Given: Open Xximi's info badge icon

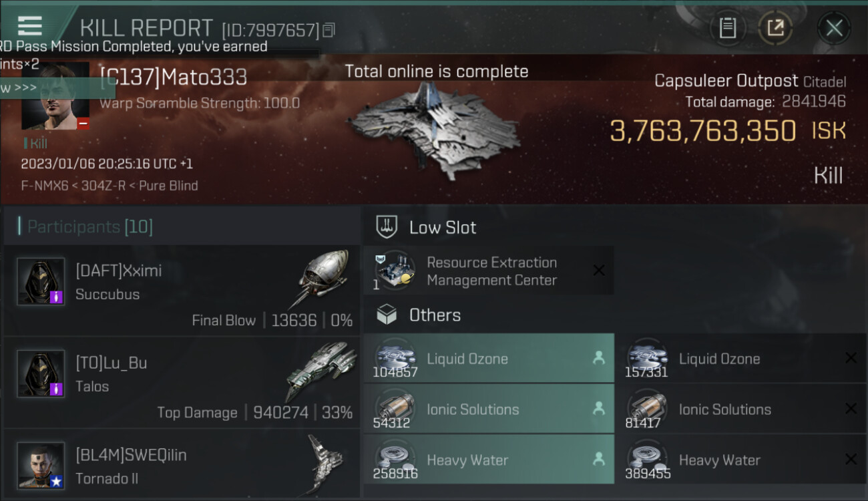Looking at the screenshot, I should [x=56, y=297].
